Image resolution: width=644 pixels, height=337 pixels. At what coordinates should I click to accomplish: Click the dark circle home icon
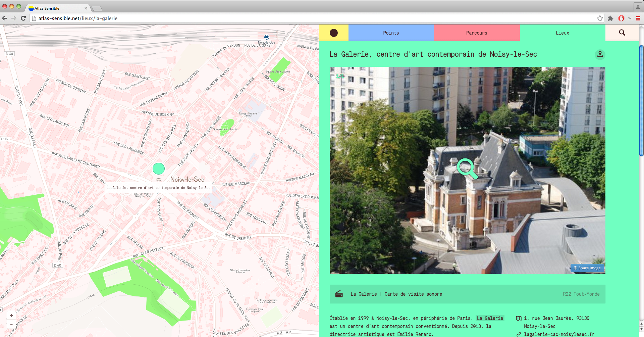pyautogui.click(x=333, y=33)
